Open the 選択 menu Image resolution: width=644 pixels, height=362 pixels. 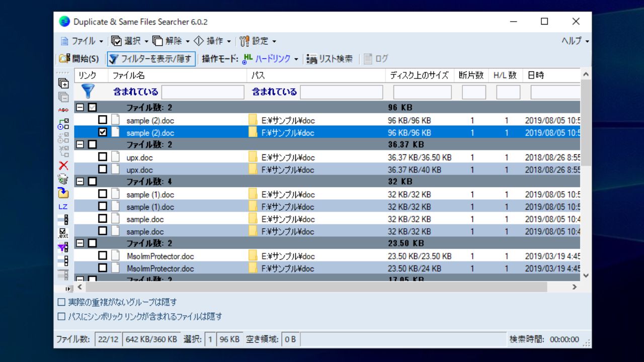tap(130, 41)
